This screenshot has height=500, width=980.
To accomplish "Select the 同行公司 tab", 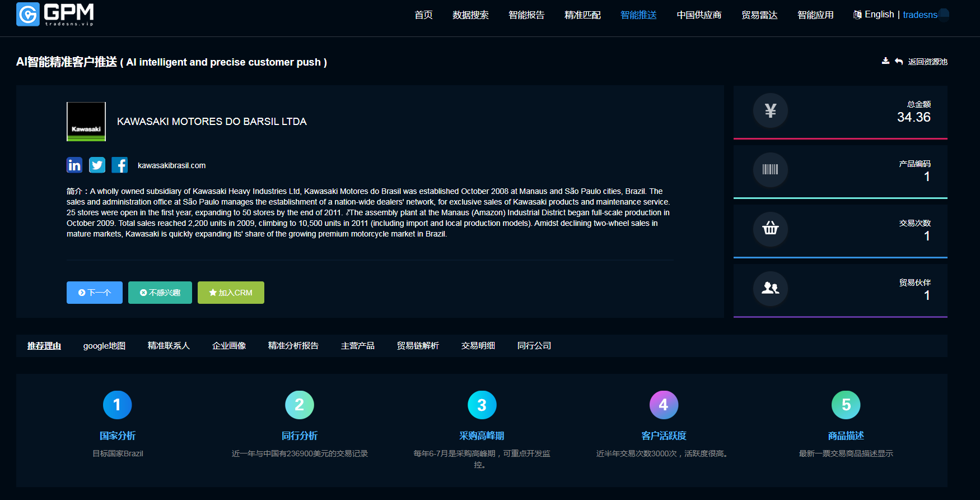I will [534, 346].
